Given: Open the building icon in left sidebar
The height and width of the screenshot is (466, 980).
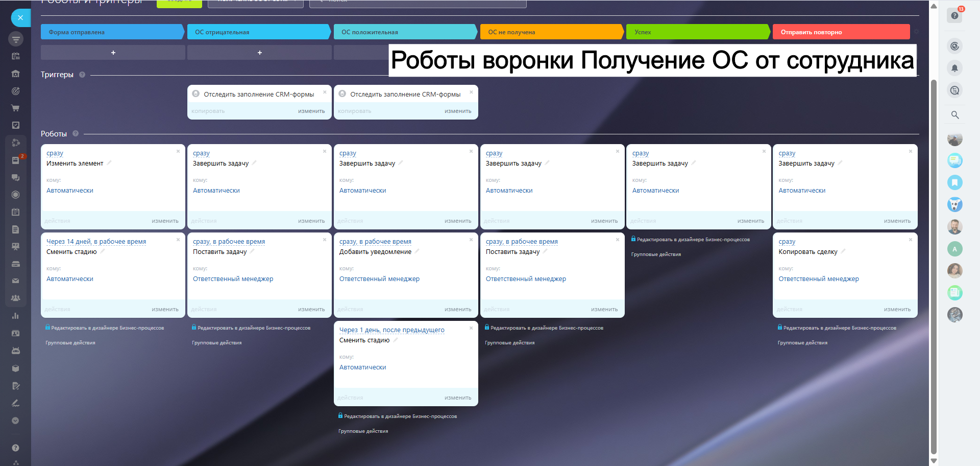Looking at the screenshot, I should pos(16,74).
